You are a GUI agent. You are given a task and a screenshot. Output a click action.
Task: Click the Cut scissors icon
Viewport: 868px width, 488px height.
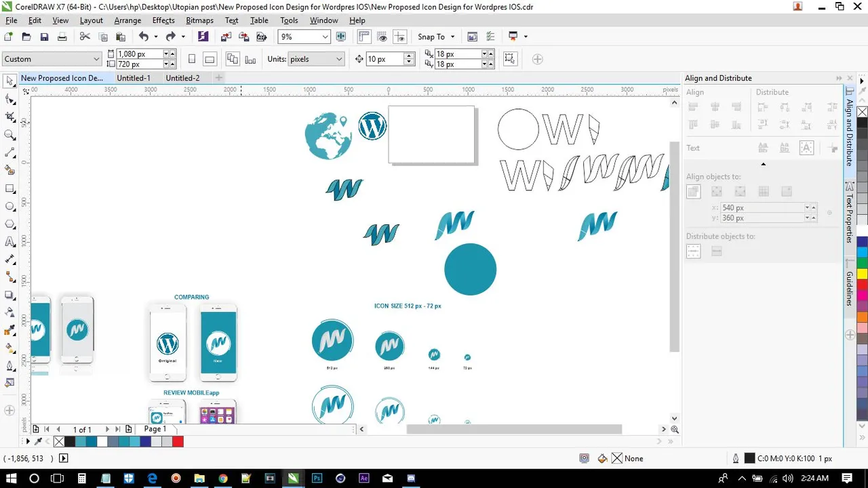(x=85, y=37)
